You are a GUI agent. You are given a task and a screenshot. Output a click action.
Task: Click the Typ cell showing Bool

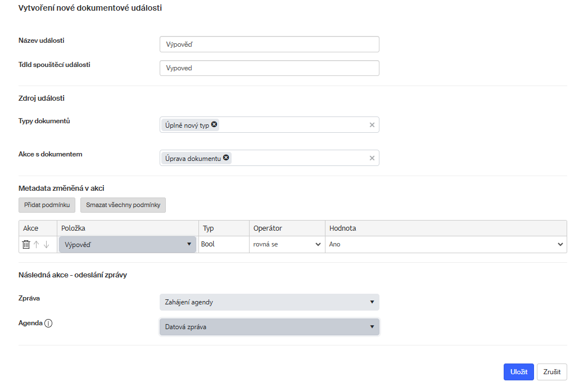pyautogui.click(x=223, y=245)
